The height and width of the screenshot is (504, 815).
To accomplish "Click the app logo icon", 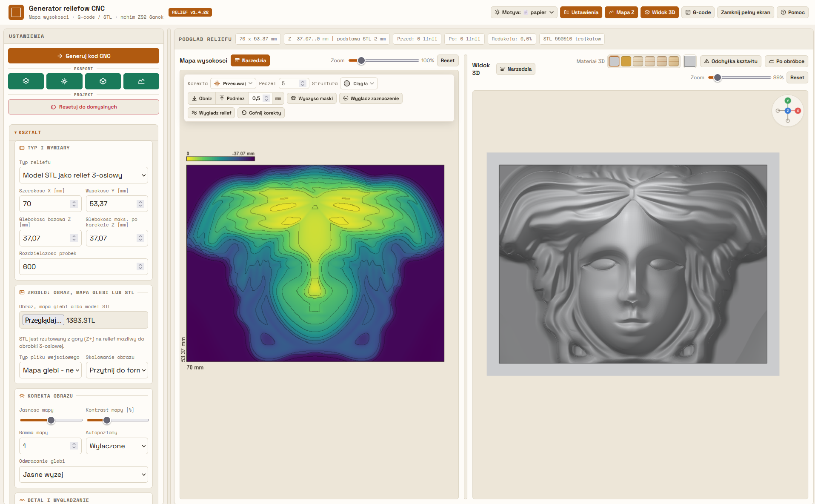I will click(x=16, y=12).
